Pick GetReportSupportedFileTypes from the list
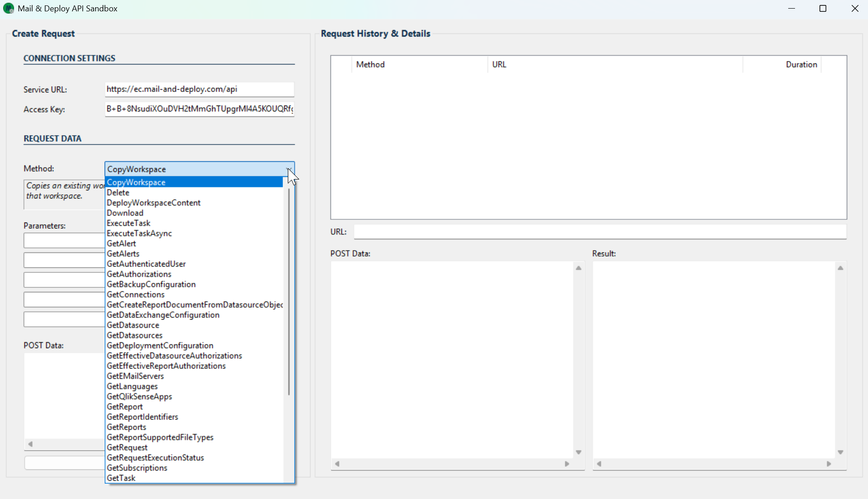The width and height of the screenshot is (868, 499). pos(160,437)
